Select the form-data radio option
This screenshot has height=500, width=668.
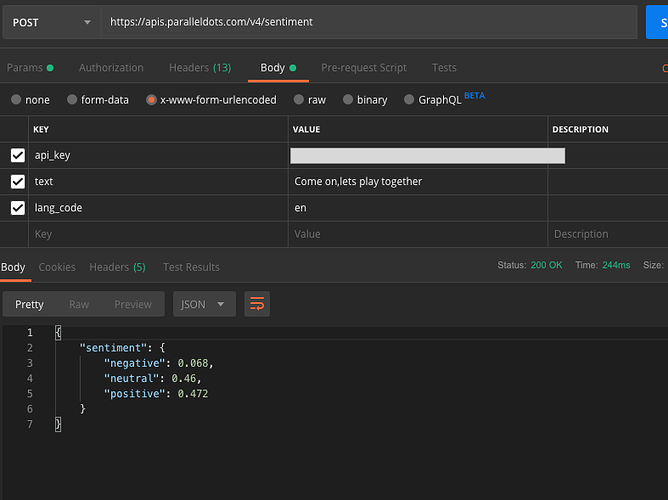click(x=72, y=100)
